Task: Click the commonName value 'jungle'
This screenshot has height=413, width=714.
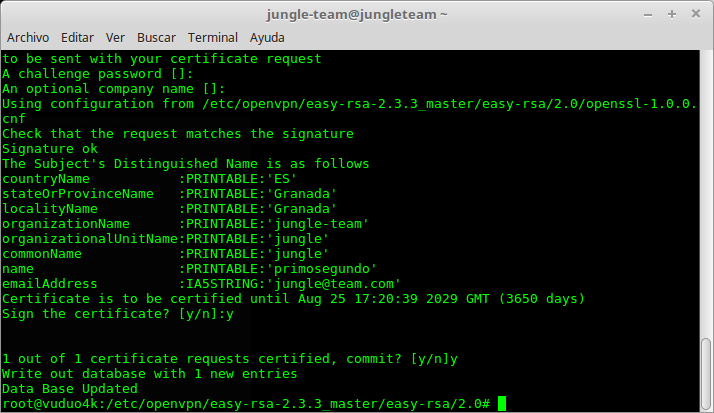Action: click(x=297, y=254)
